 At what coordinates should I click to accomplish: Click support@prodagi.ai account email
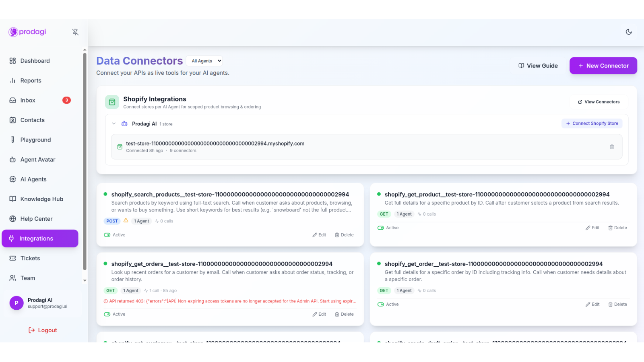47,306
